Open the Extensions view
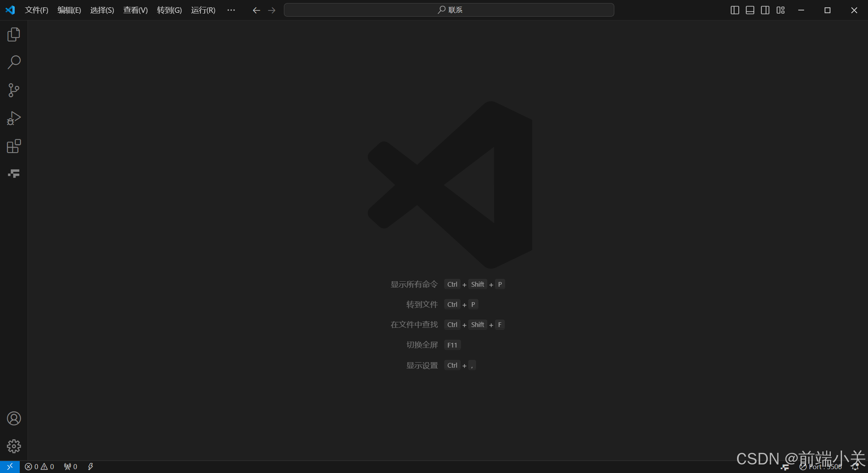 [x=14, y=146]
